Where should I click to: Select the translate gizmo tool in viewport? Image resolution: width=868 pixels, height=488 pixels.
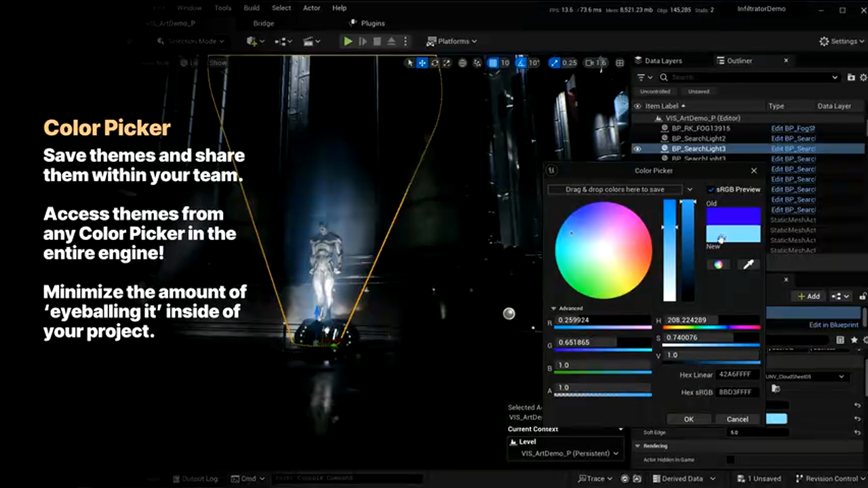point(422,63)
